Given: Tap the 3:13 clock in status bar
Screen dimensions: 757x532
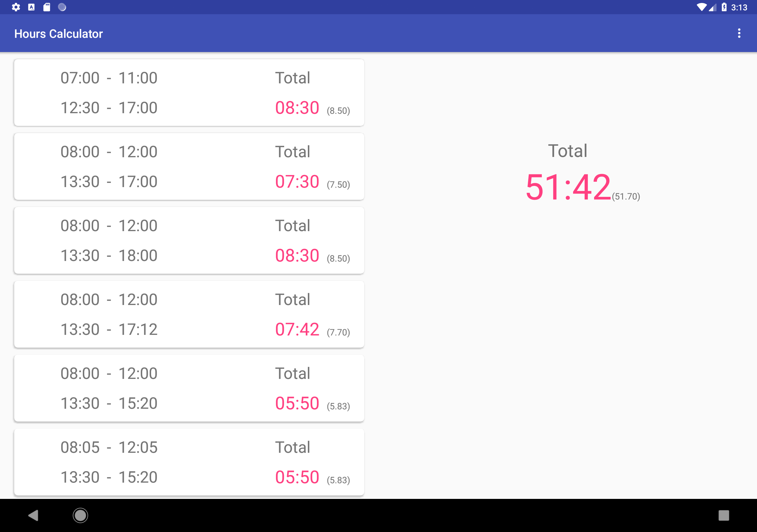Looking at the screenshot, I should pyautogui.click(x=739, y=7).
